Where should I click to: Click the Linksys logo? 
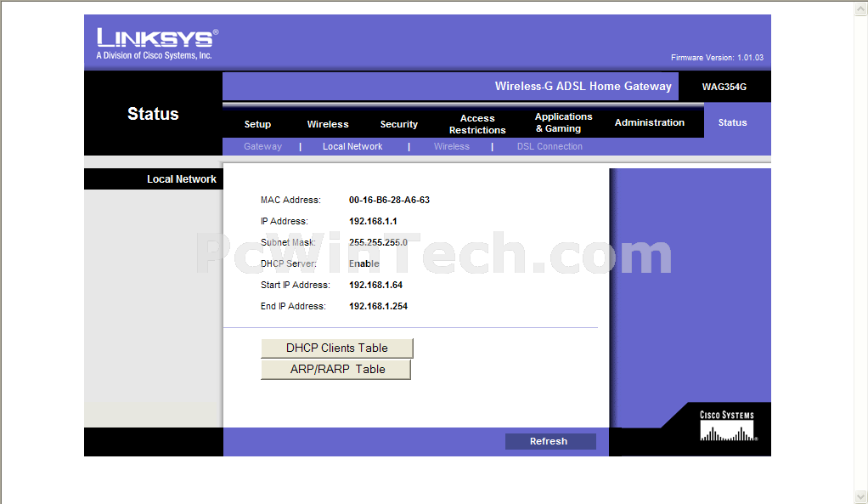(157, 43)
